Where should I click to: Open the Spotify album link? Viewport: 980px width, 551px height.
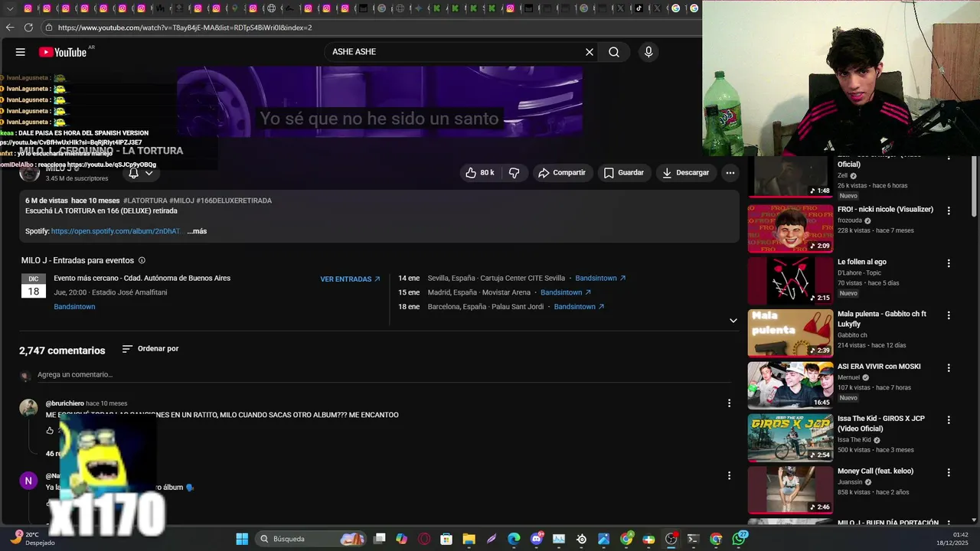(x=116, y=231)
